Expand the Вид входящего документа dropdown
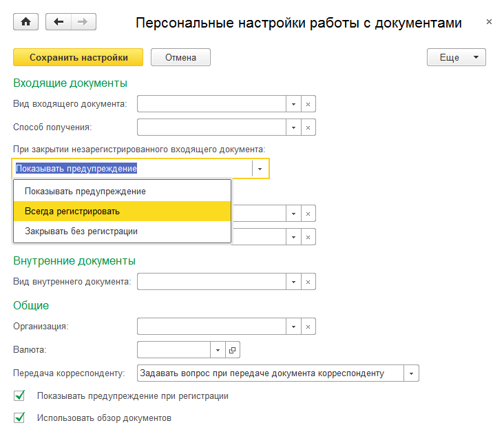The height and width of the screenshot is (443, 504). (x=293, y=104)
